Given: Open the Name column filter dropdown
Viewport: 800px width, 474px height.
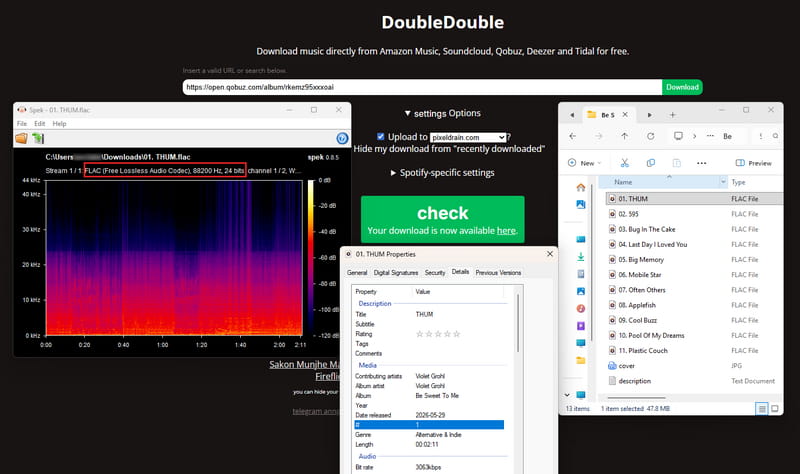Looking at the screenshot, I should (x=723, y=182).
